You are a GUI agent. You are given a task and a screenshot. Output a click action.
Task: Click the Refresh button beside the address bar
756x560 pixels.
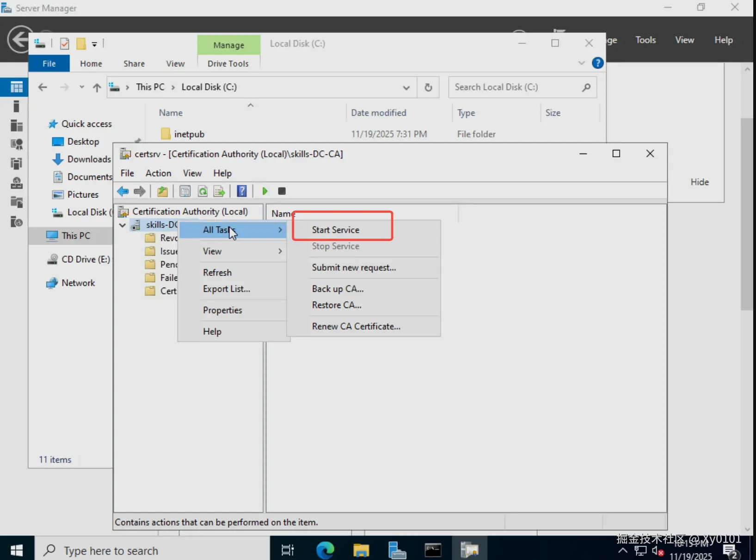(x=428, y=87)
